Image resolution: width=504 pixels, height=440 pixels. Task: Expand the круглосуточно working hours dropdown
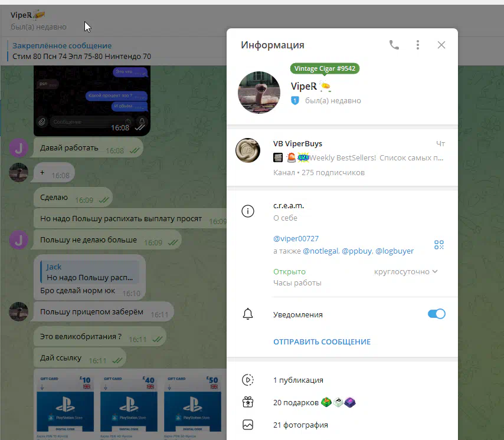pos(406,272)
